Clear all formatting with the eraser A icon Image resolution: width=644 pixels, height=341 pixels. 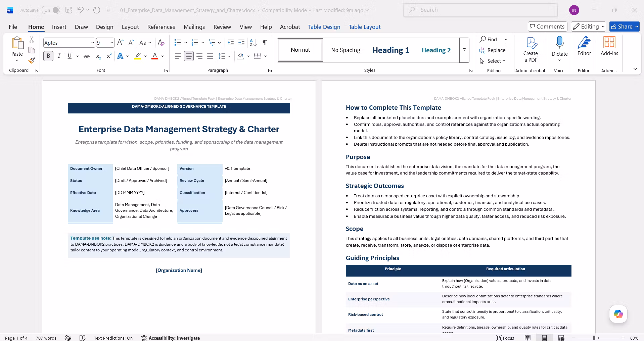[x=161, y=43]
